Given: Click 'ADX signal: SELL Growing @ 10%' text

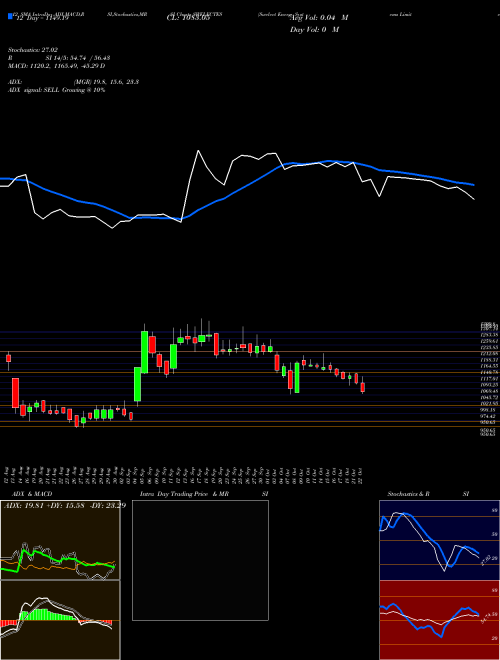Looking at the screenshot, I should click(56, 90).
